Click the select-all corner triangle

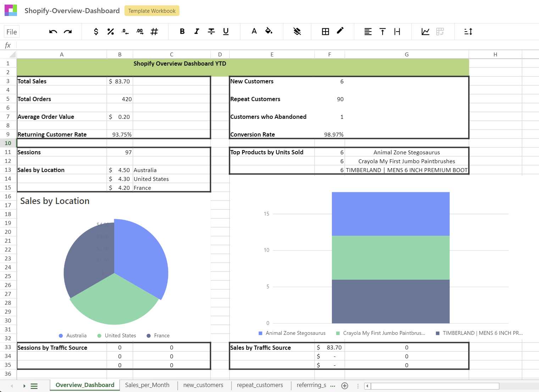point(12,54)
